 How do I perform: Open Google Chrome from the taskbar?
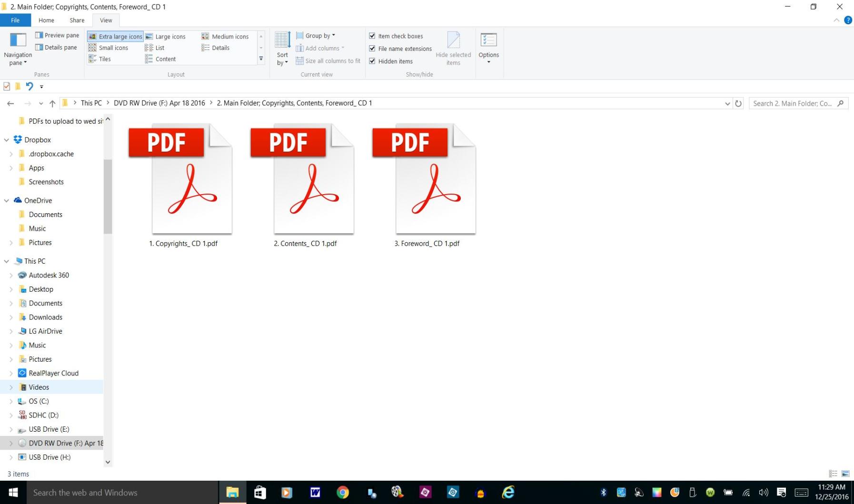pyautogui.click(x=342, y=493)
